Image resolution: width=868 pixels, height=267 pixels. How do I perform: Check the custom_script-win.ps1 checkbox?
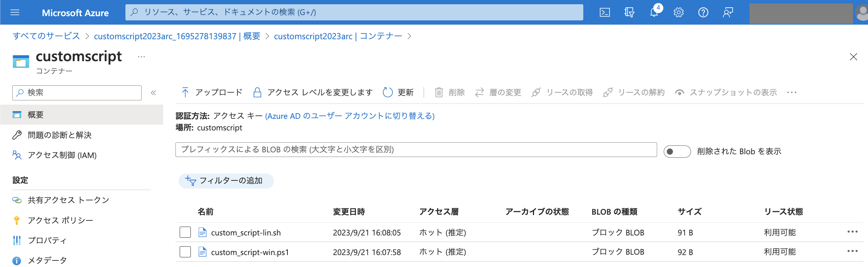[185, 252]
